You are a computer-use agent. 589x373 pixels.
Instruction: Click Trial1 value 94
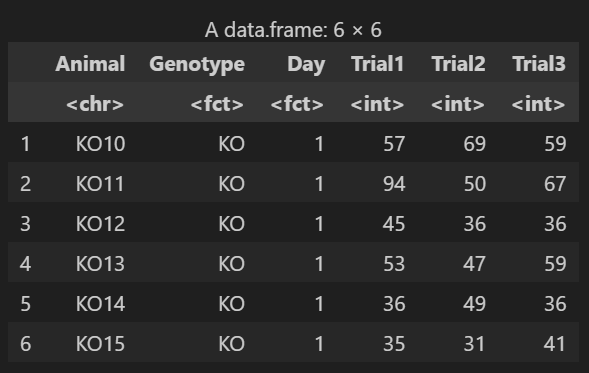(x=394, y=184)
